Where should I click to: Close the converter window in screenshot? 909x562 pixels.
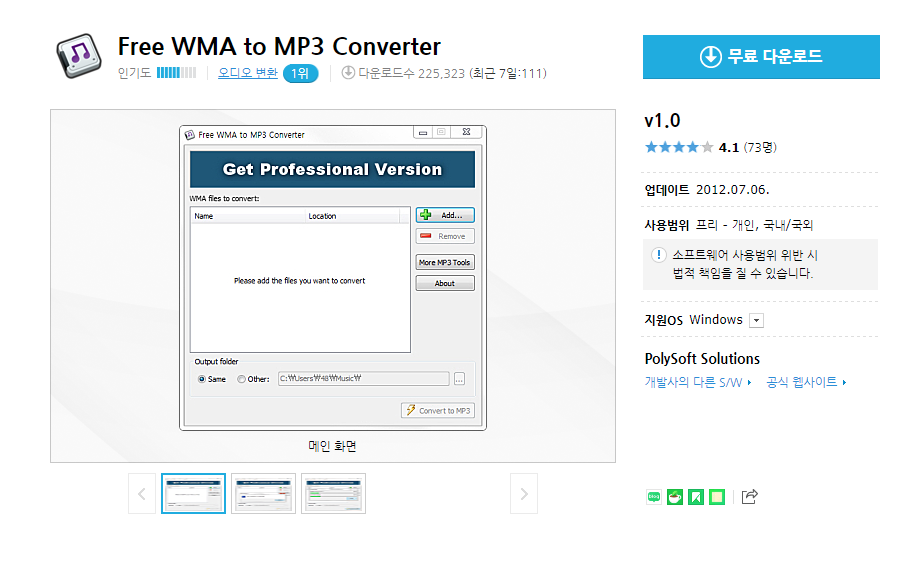click(466, 132)
